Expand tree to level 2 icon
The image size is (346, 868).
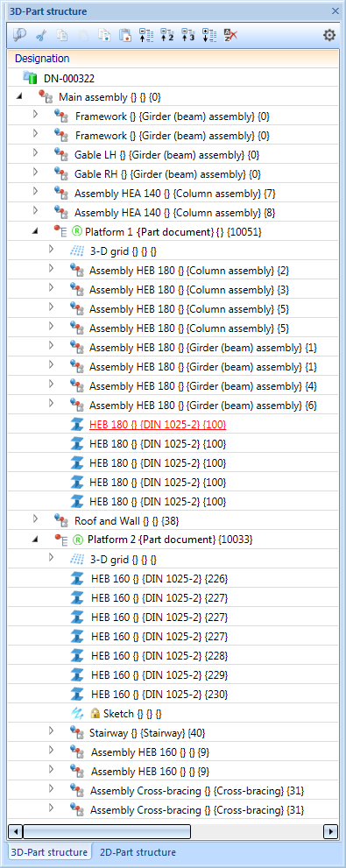pos(166,35)
